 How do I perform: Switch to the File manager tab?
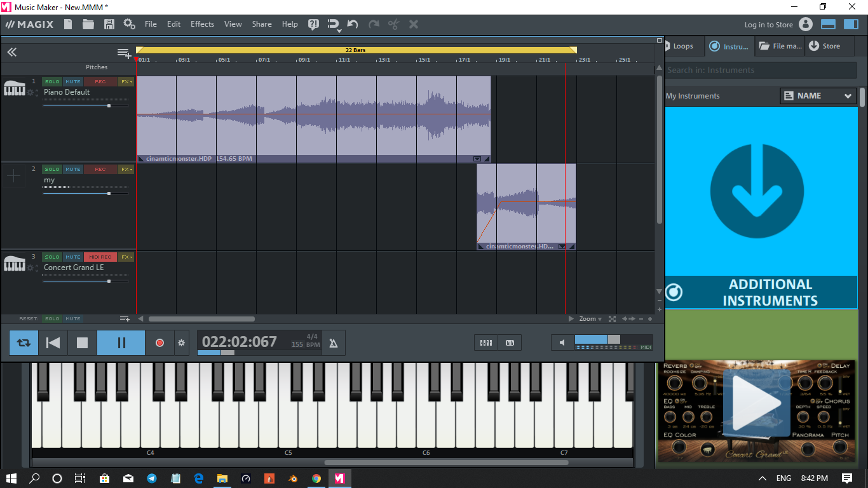[x=780, y=46]
